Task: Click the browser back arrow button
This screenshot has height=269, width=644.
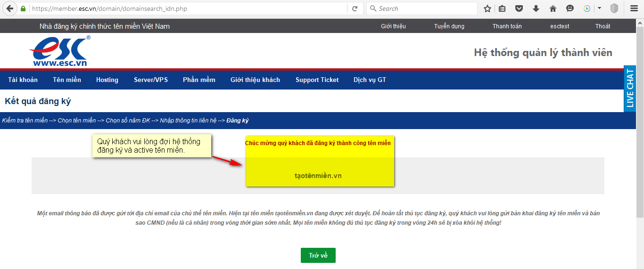Action: coord(9,8)
